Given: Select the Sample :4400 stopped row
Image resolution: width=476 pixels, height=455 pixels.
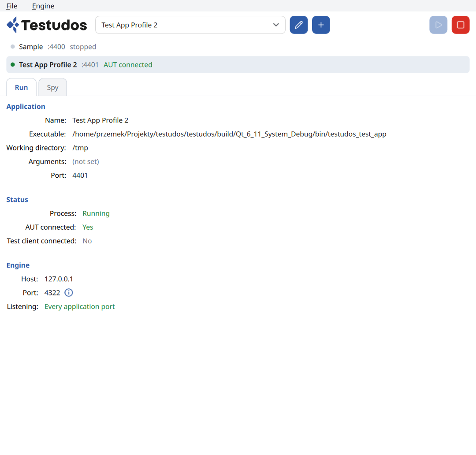Looking at the screenshot, I should (238, 47).
